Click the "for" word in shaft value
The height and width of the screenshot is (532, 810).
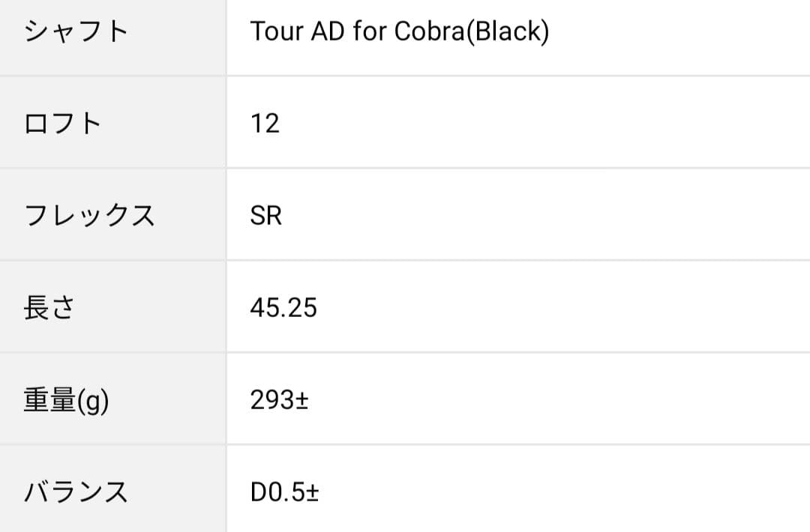point(363,32)
